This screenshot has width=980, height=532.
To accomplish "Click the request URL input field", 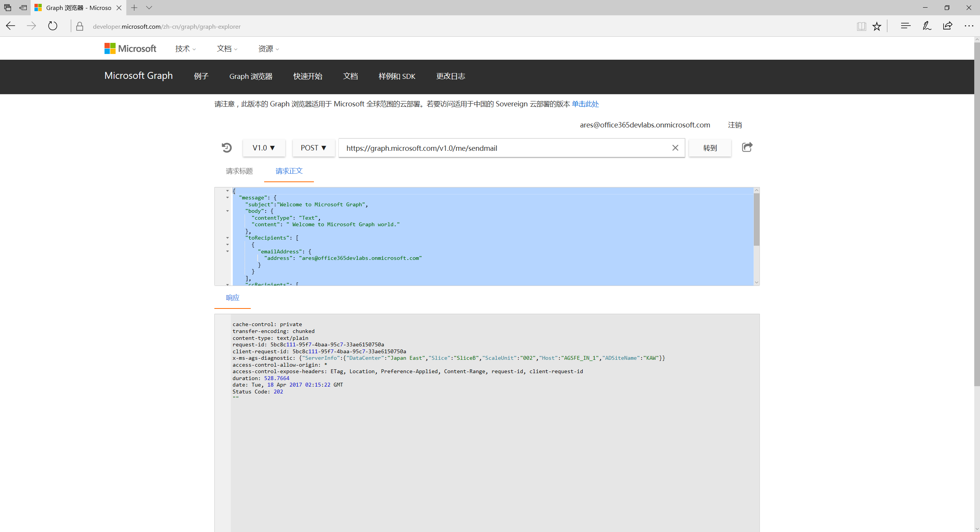I will pos(505,148).
